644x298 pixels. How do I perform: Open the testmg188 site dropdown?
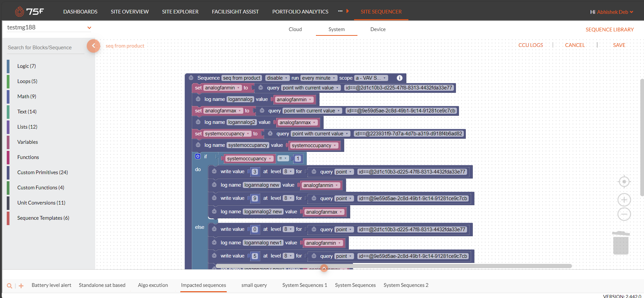89,28
